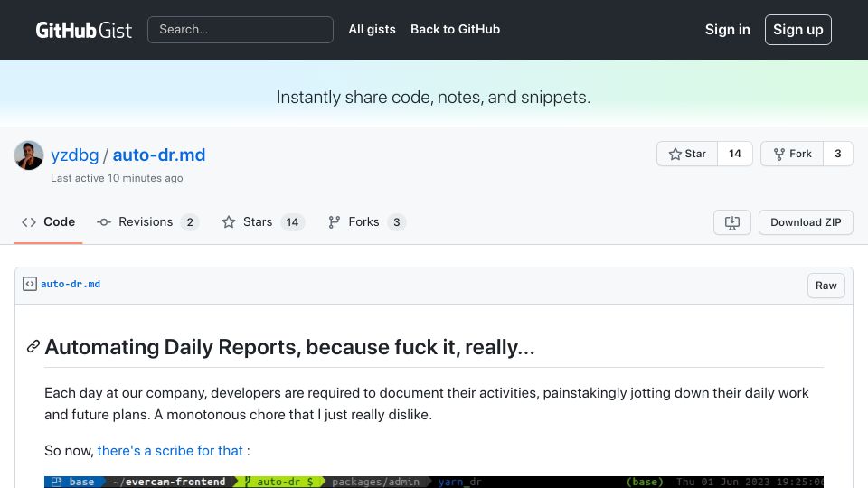This screenshot has width=868, height=488.
Task: View the 14 stargazers count
Action: coord(734,154)
